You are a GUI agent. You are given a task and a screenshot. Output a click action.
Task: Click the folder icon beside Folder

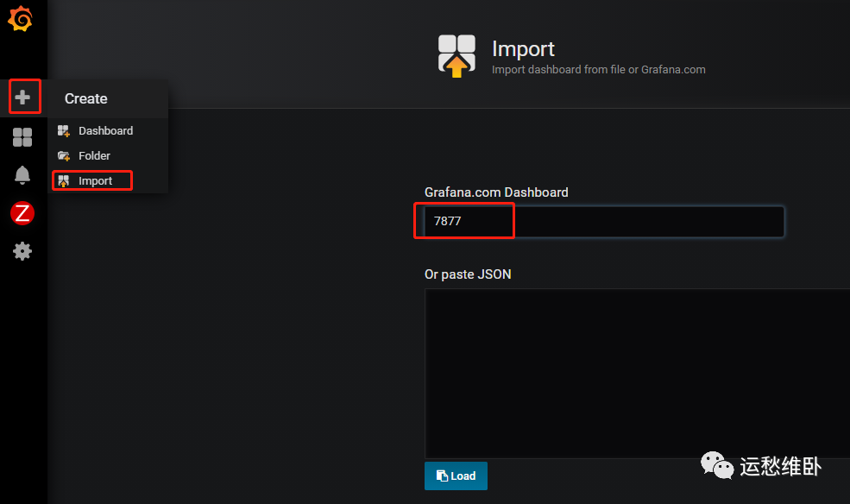click(x=64, y=156)
